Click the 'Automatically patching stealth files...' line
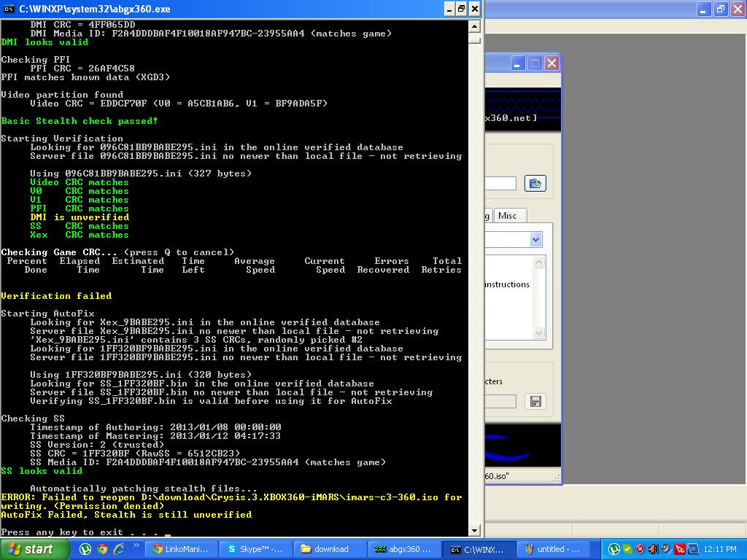The image size is (747, 560). [x=144, y=488]
